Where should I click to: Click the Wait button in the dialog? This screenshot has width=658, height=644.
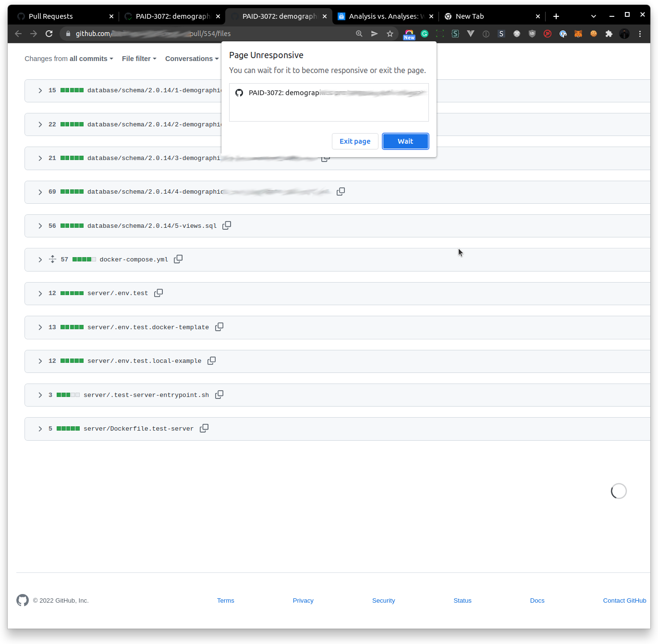pyautogui.click(x=405, y=141)
